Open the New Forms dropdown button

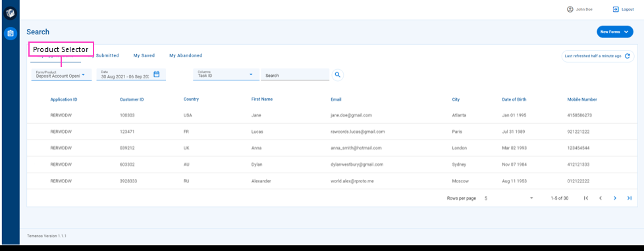tap(615, 32)
